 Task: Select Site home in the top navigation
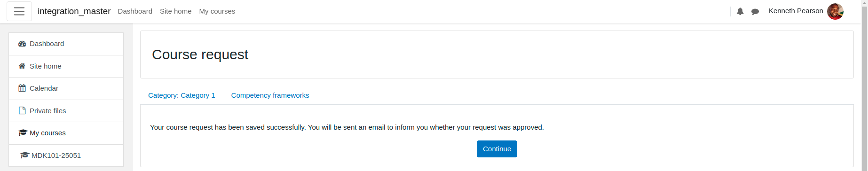coord(175,11)
